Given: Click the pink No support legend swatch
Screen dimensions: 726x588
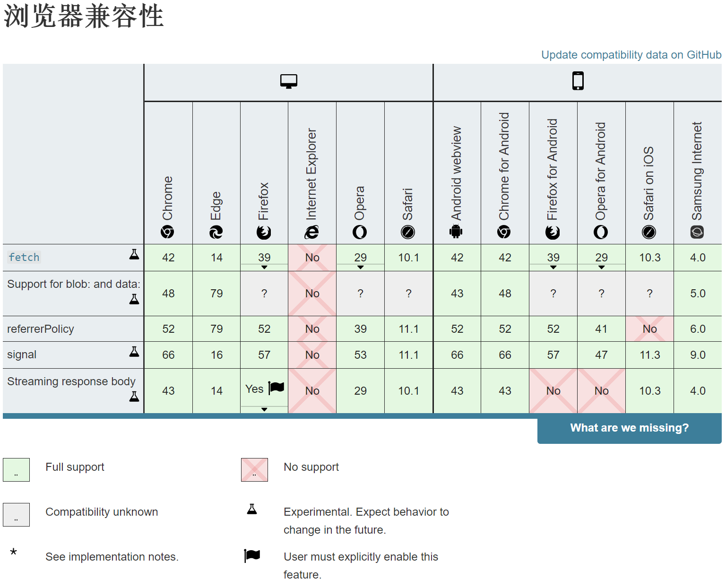Looking at the screenshot, I should (x=254, y=470).
